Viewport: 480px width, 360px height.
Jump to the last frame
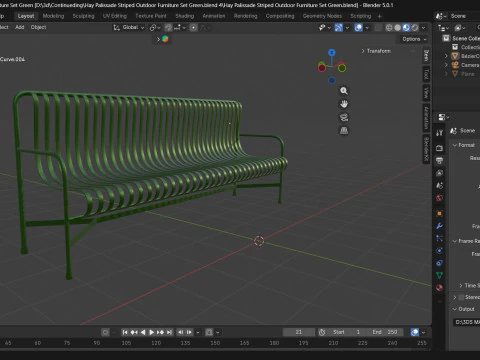pos(169,332)
